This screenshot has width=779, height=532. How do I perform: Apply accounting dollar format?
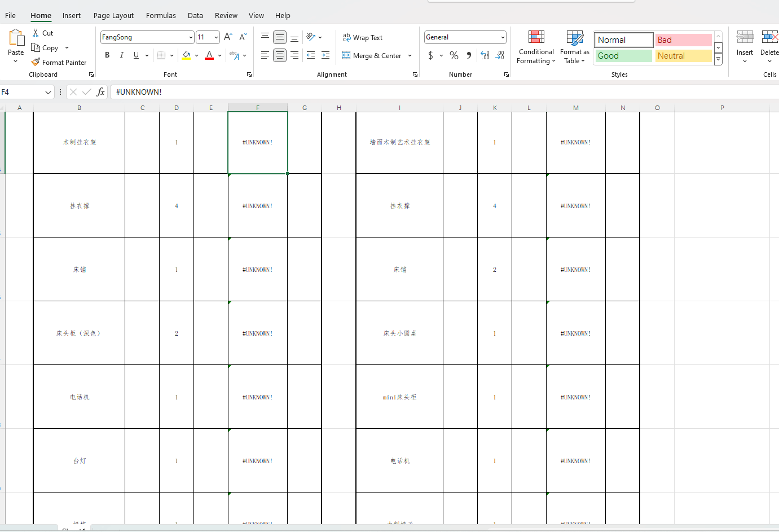[x=431, y=55]
